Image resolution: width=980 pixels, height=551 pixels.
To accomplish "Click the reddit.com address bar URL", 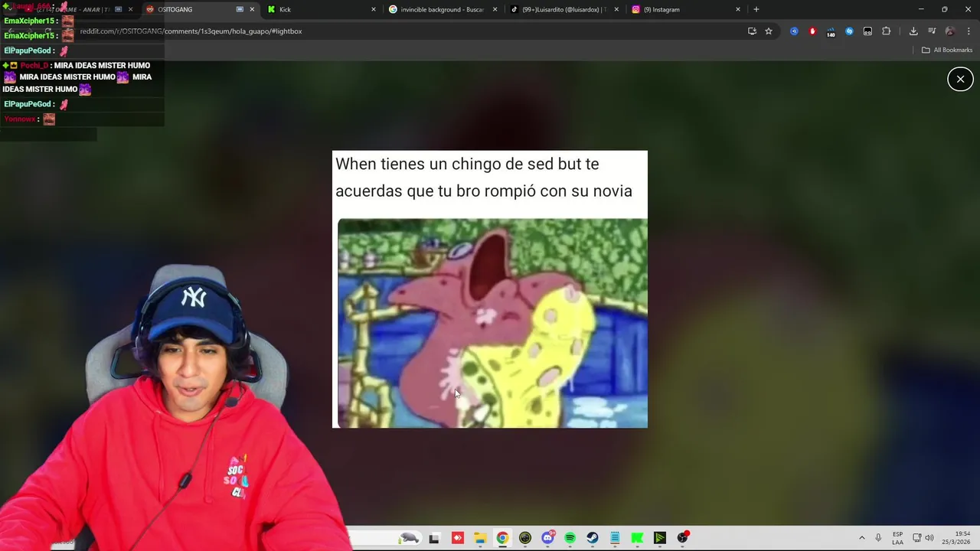I will 191,31.
